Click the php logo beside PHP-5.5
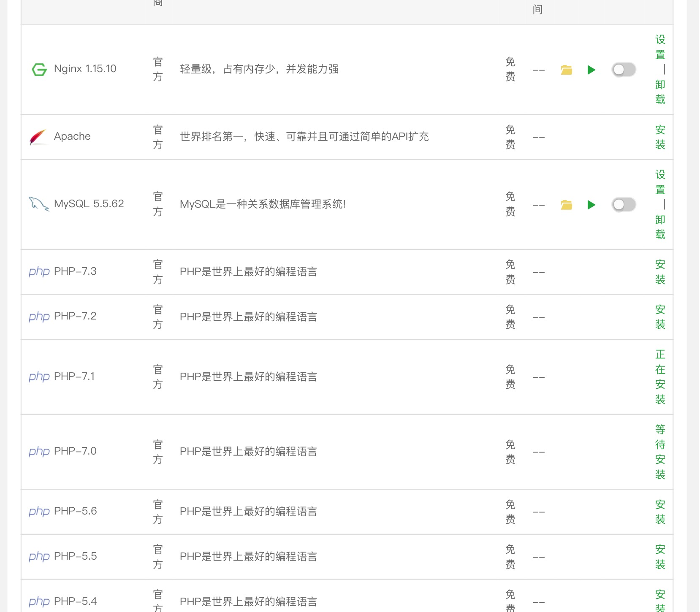The width and height of the screenshot is (700, 612). click(39, 557)
